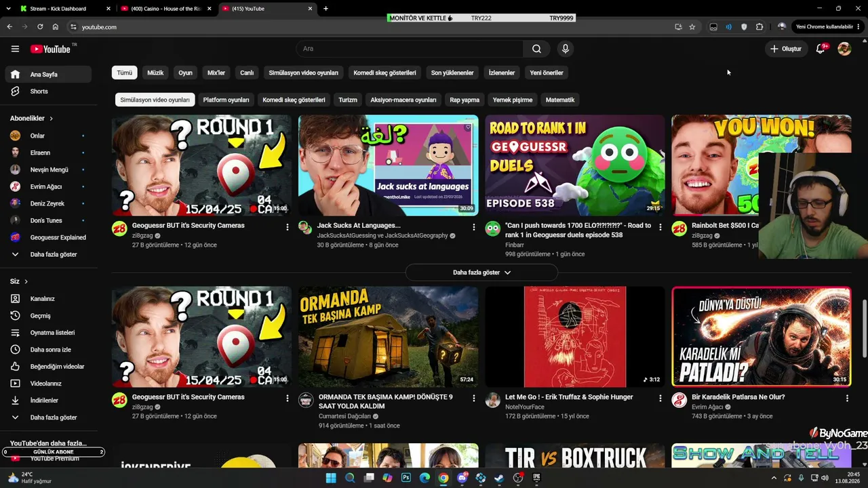
Task: Open Karadelik mi Patladı thumbnail
Action: click(x=762, y=337)
